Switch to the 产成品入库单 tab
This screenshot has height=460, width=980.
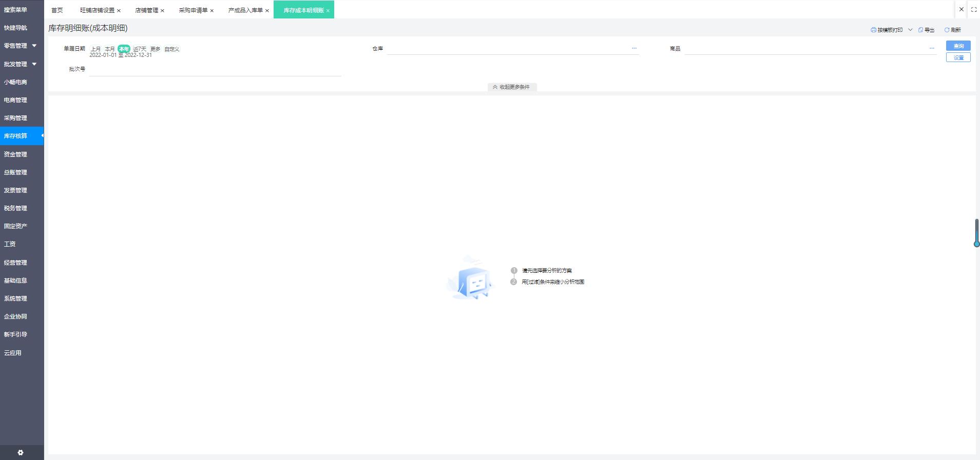[x=245, y=10]
